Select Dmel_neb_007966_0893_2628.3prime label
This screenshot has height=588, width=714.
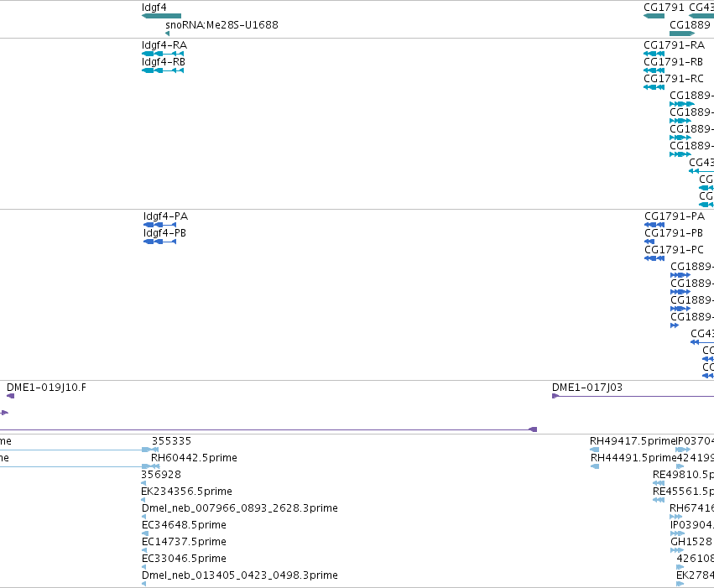click(240, 508)
